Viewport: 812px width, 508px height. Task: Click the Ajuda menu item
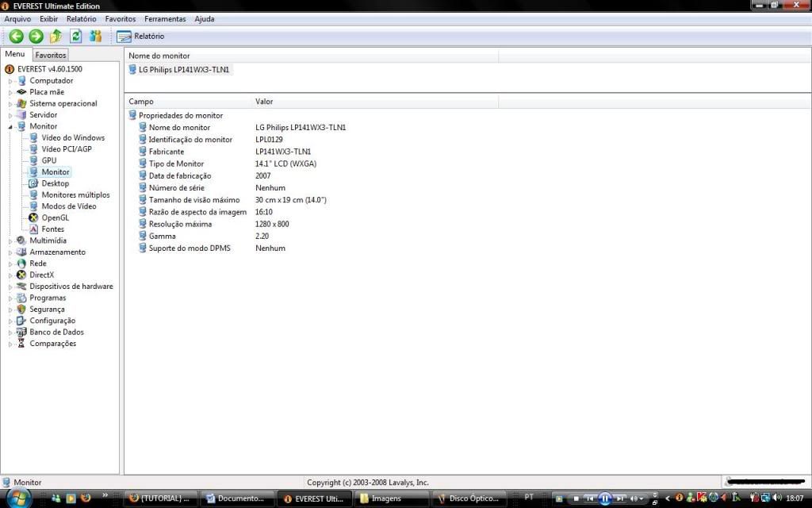[205, 18]
